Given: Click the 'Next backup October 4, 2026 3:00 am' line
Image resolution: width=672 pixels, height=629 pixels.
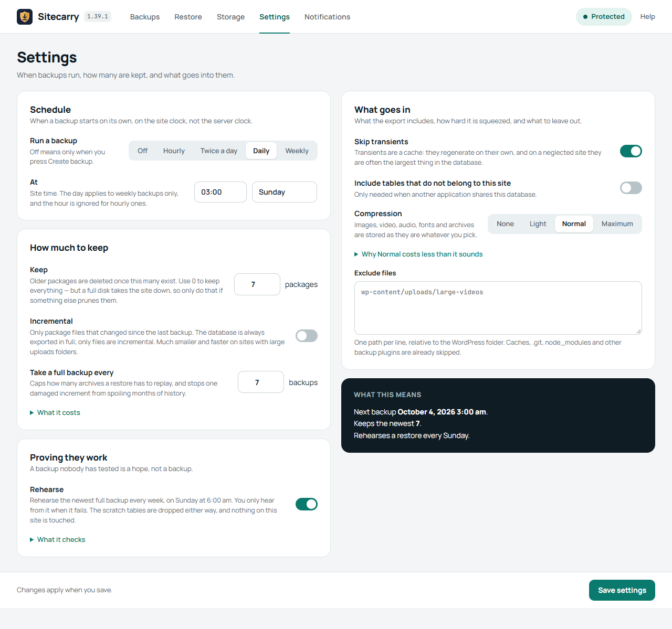Looking at the screenshot, I should tap(421, 412).
